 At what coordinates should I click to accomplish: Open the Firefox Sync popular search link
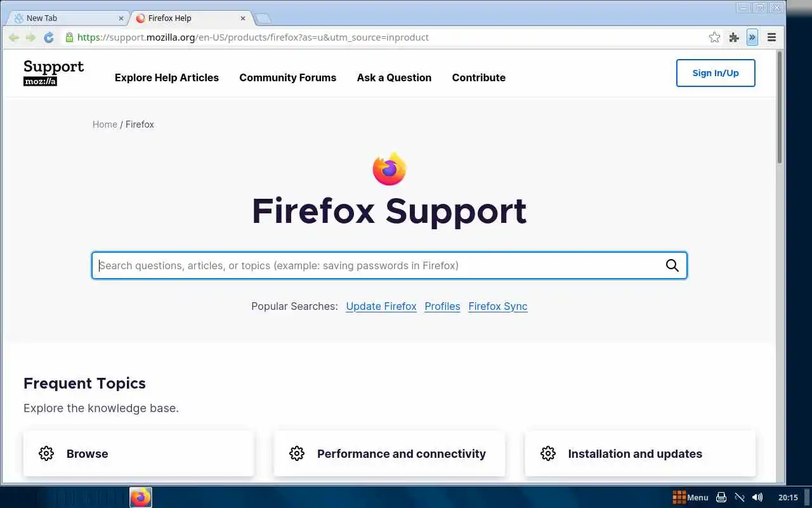click(x=498, y=306)
